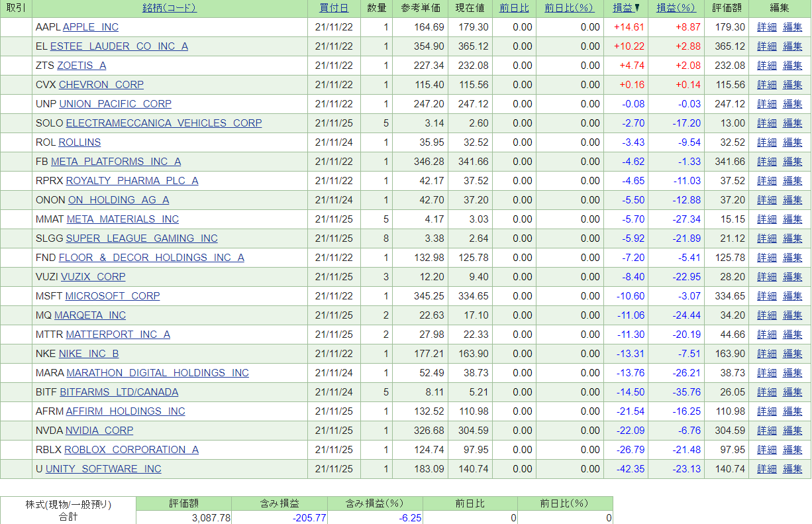Open BITFARMS_LTD/CANADA stock link
The height and width of the screenshot is (524, 812).
tap(119, 392)
